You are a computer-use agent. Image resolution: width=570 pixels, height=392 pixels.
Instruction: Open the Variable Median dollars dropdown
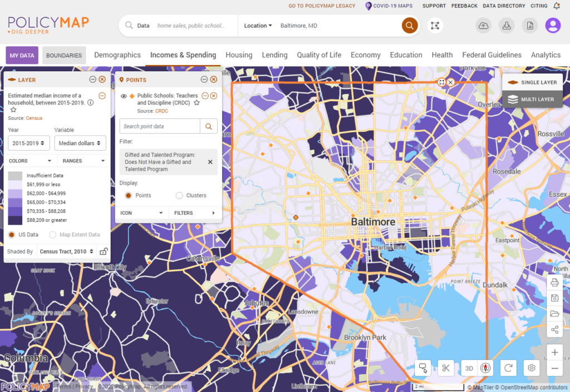[x=80, y=143]
